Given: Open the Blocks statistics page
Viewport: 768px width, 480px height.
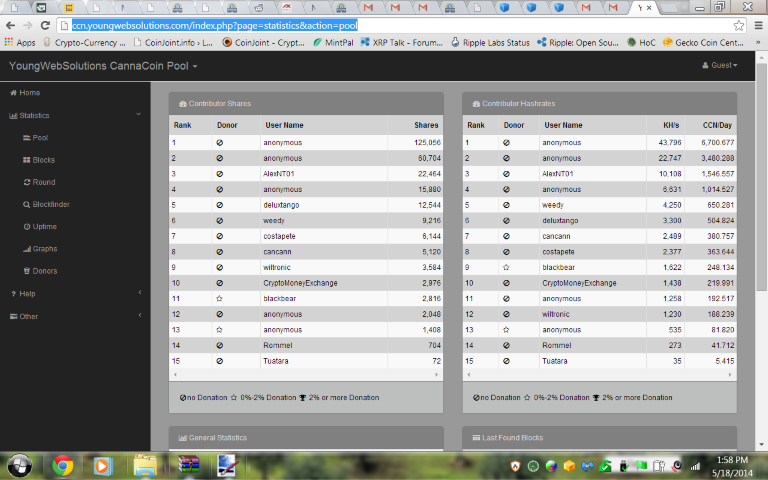Looking at the screenshot, I should [x=43, y=160].
